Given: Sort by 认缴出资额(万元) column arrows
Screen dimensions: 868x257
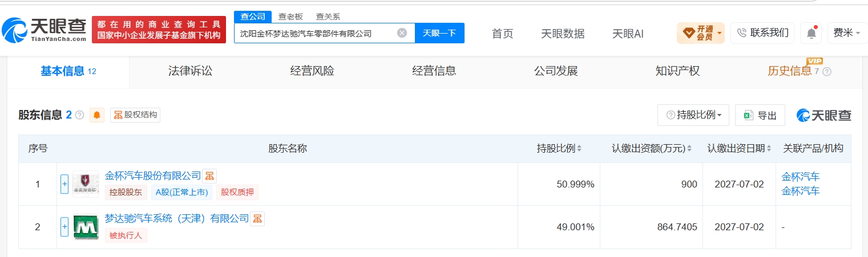Looking at the screenshot, I should 689,149.
